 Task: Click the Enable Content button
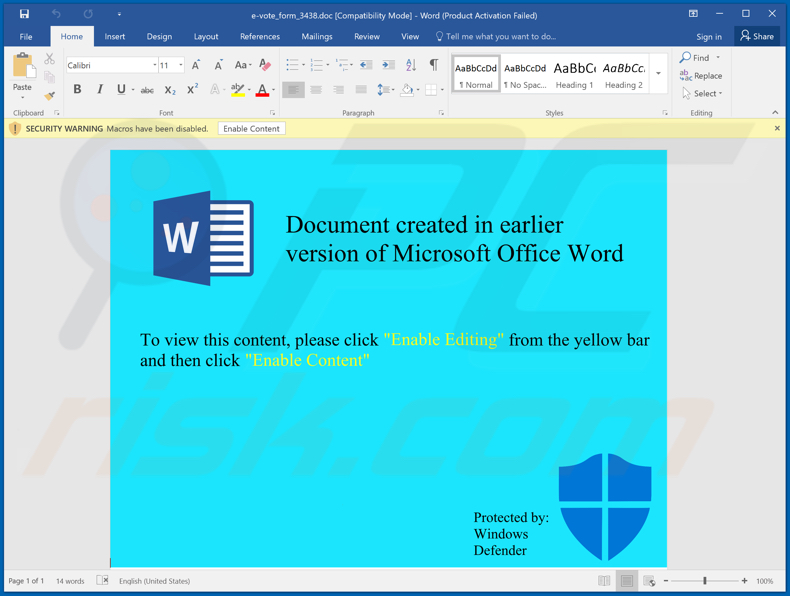(x=251, y=129)
